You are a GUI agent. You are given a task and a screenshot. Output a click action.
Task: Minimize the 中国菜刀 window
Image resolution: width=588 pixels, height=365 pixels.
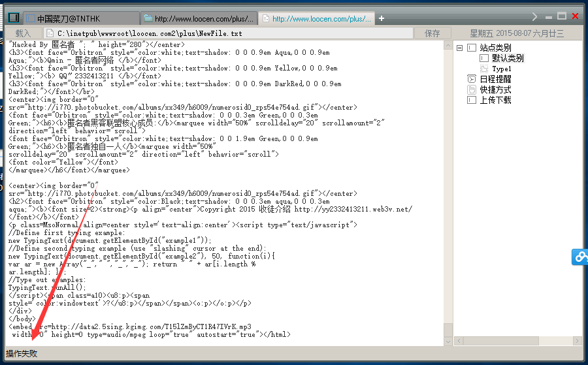549,17
